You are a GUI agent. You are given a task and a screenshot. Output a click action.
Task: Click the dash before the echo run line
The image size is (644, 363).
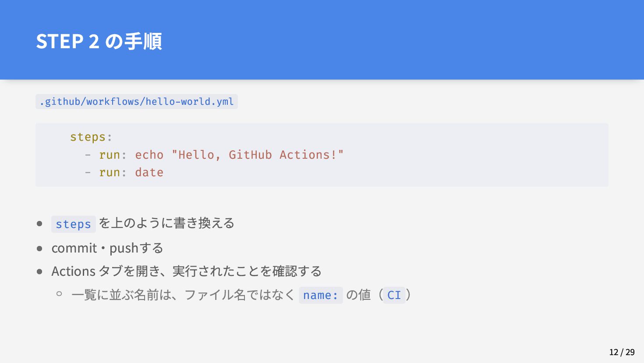tap(88, 155)
